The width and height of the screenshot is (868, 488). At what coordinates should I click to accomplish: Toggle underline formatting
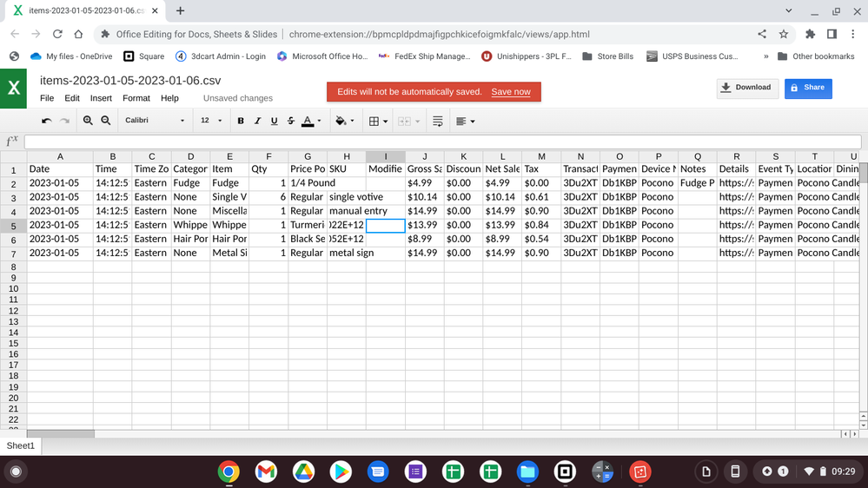coord(274,121)
